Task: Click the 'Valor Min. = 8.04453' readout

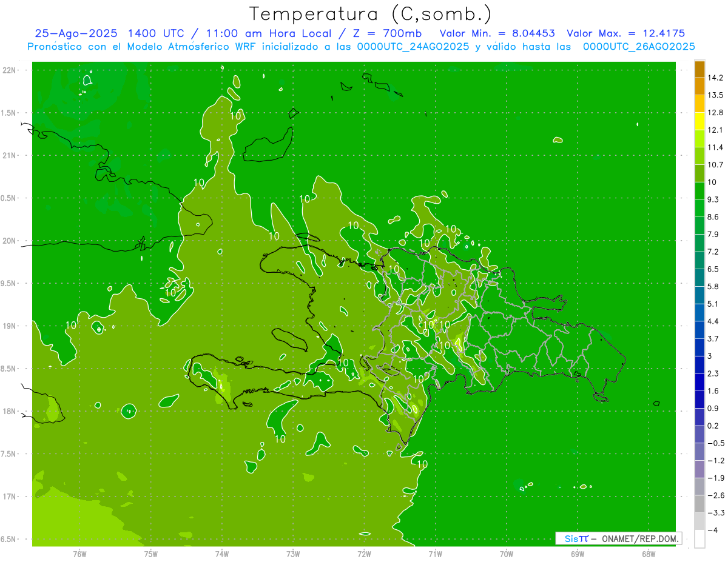Action: [497, 33]
